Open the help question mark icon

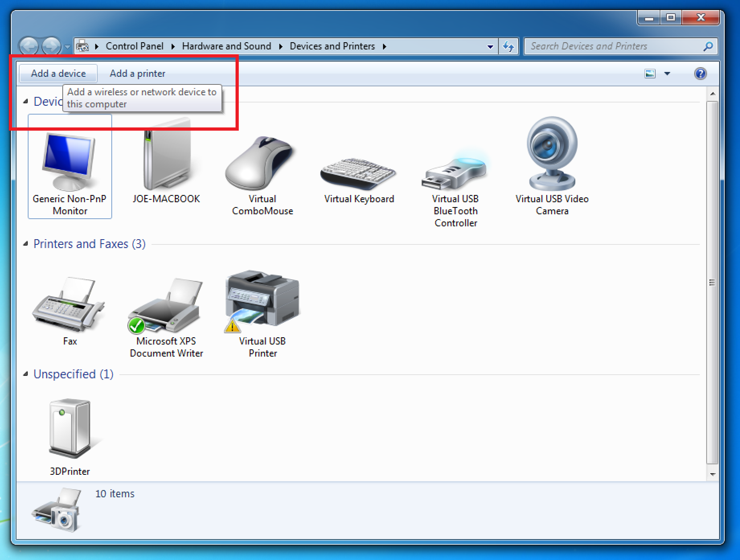pos(700,74)
